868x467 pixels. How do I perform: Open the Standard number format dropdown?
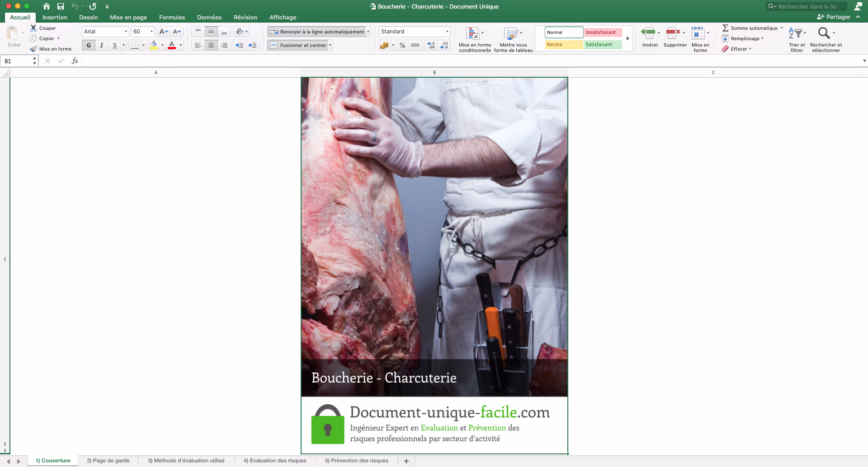point(447,32)
